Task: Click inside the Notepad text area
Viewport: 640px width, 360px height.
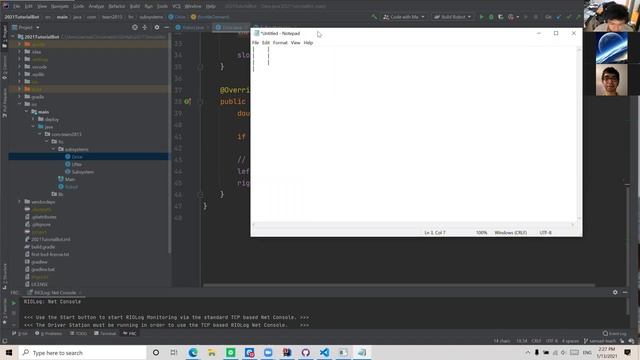Action: click(x=414, y=135)
